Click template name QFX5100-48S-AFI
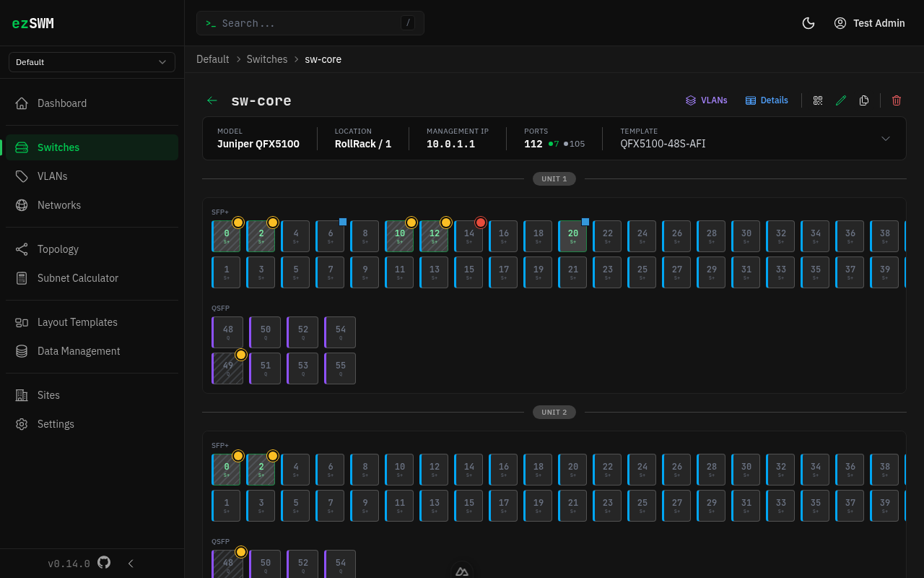Screen dimensions: 924x578 (663, 144)
